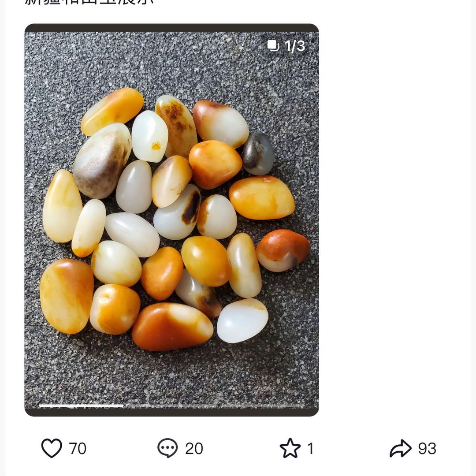Click the like count "70"
Image resolution: width=476 pixels, height=476 pixels.
pos(78,449)
